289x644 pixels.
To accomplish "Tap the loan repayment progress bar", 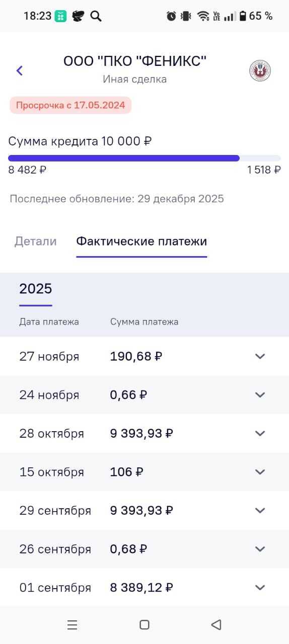I will [144, 158].
